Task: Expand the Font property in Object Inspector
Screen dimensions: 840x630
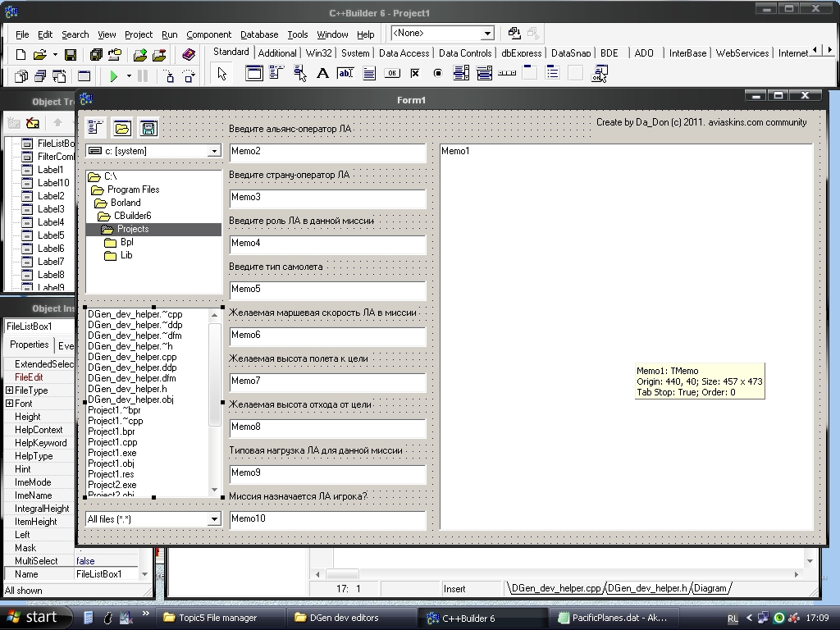Action: coord(9,404)
